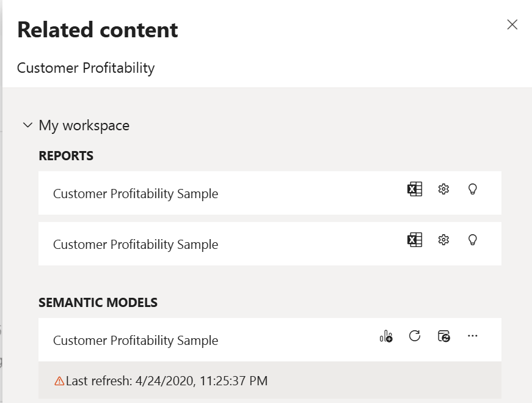Open settings gear on the second report row
This screenshot has width=532, height=403.
tap(444, 240)
